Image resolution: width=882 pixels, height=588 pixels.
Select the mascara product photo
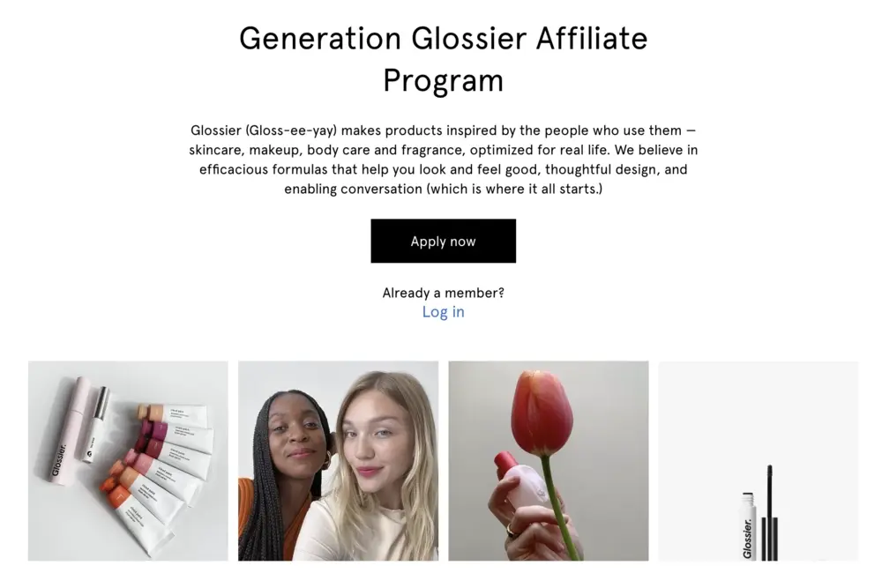click(759, 460)
